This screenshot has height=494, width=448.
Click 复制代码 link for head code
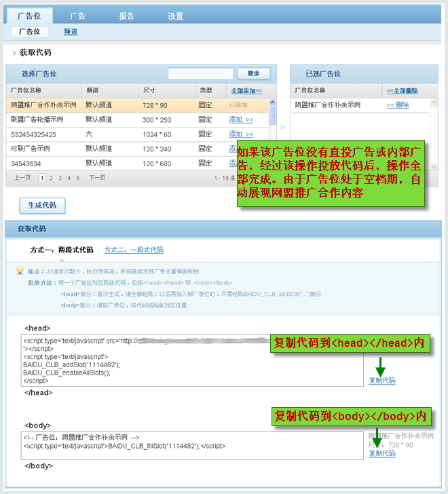[x=382, y=381]
